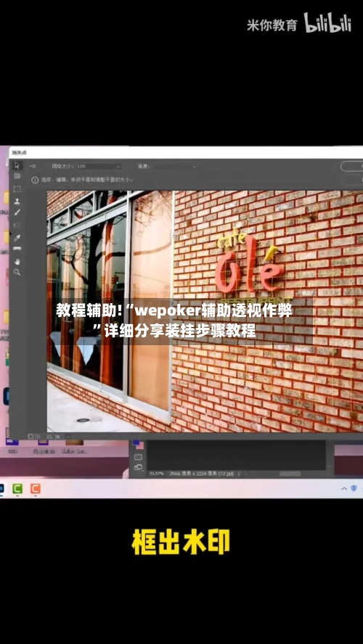Select the Zoom magnifier tool

[17, 272]
